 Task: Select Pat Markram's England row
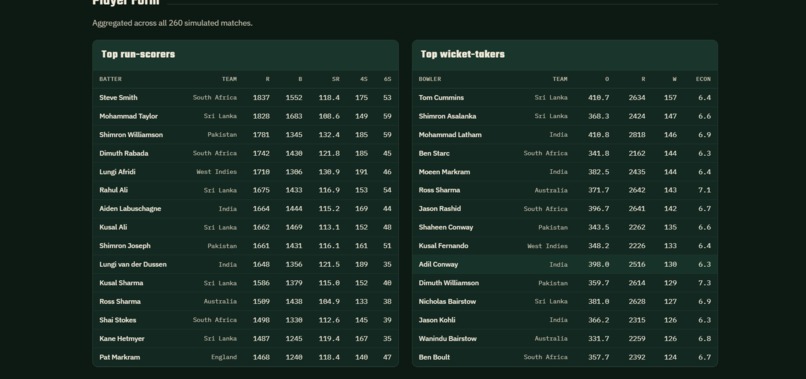click(x=245, y=357)
